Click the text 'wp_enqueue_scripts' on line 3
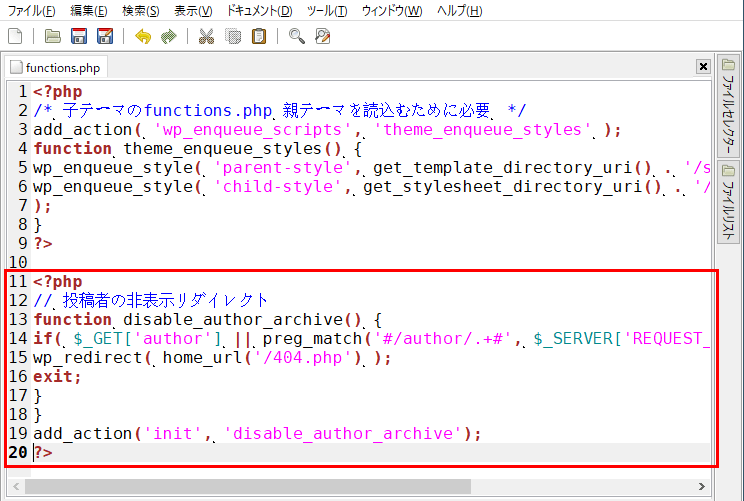Image resolution: width=744 pixels, height=501 pixels. coord(252,130)
